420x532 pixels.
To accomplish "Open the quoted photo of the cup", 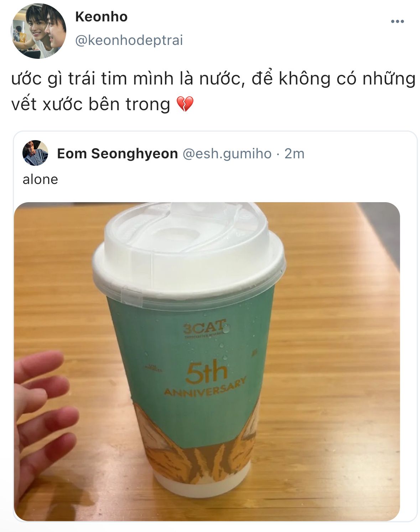I will click(207, 362).
